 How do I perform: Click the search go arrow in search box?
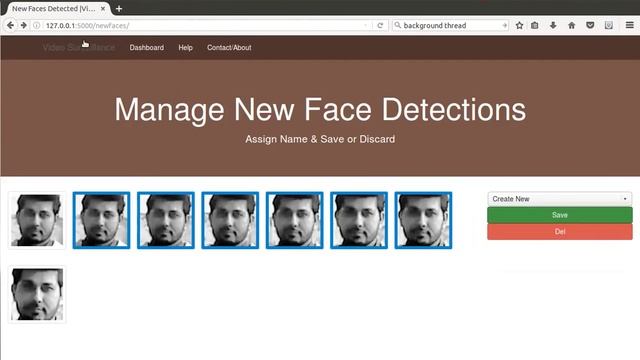click(x=504, y=25)
